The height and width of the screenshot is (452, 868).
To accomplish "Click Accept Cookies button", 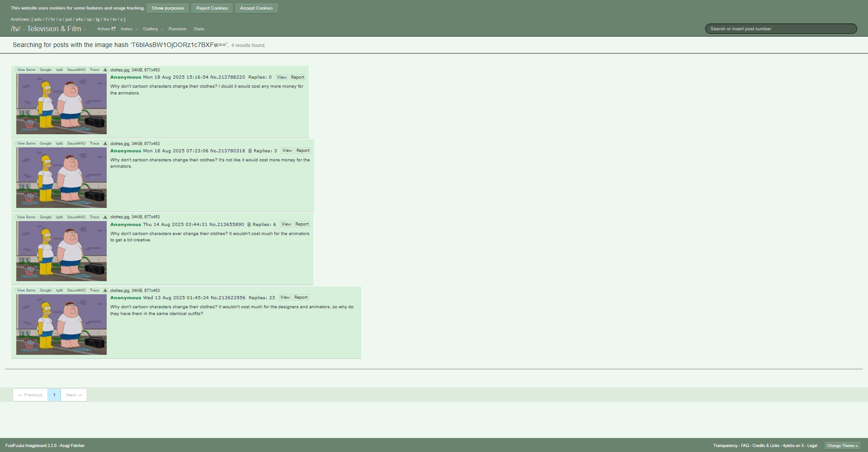I will click(x=256, y=8).
